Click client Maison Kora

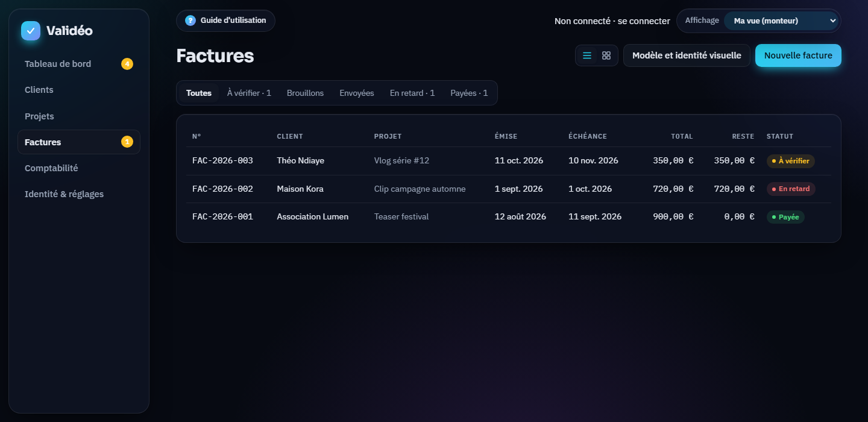[300, 189]
